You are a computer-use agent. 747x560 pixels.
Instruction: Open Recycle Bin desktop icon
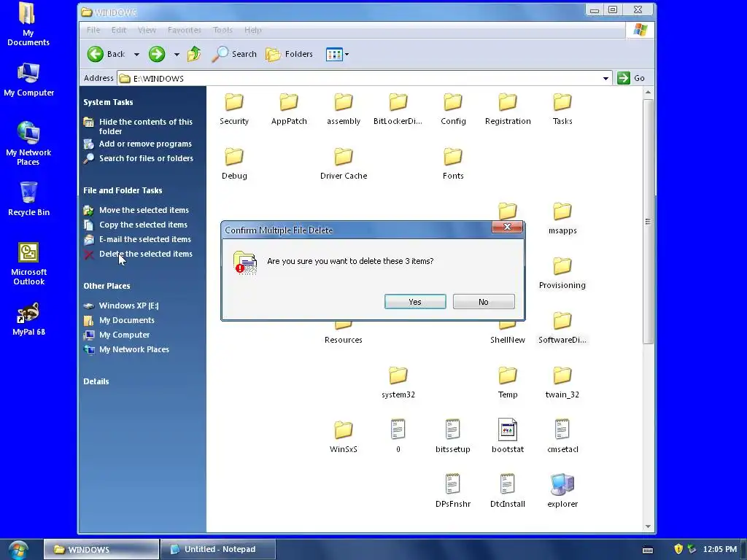click(28, 200)
